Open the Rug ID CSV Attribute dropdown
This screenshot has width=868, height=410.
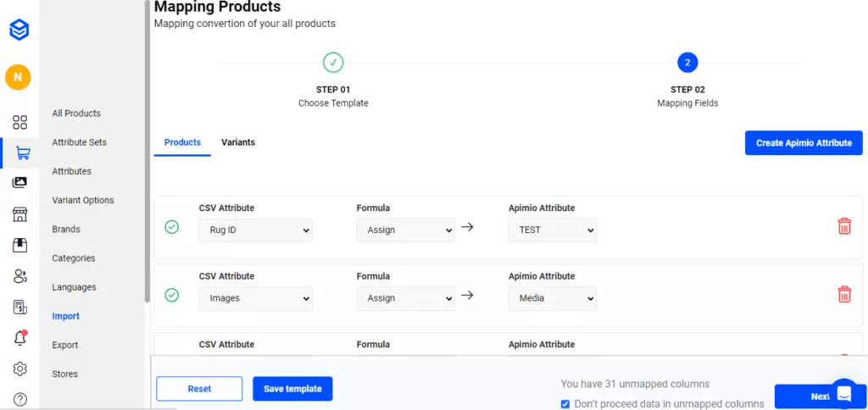pos(255,230)
